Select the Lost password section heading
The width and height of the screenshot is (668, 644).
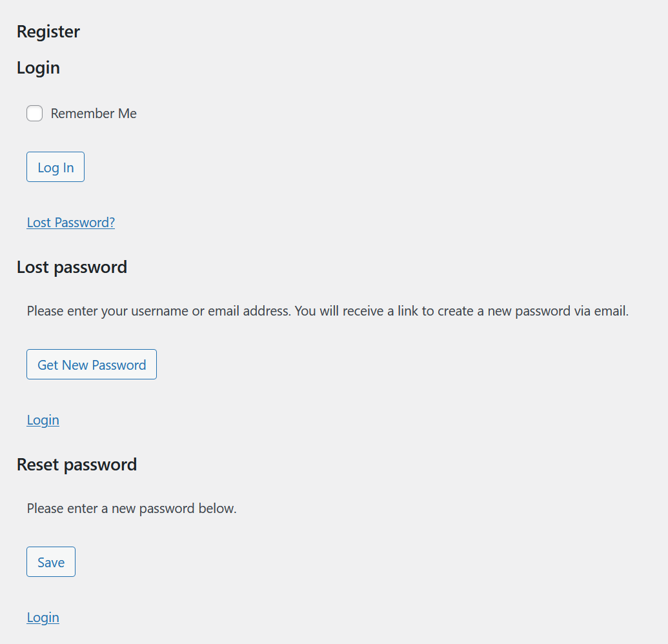tap(72, 267)
